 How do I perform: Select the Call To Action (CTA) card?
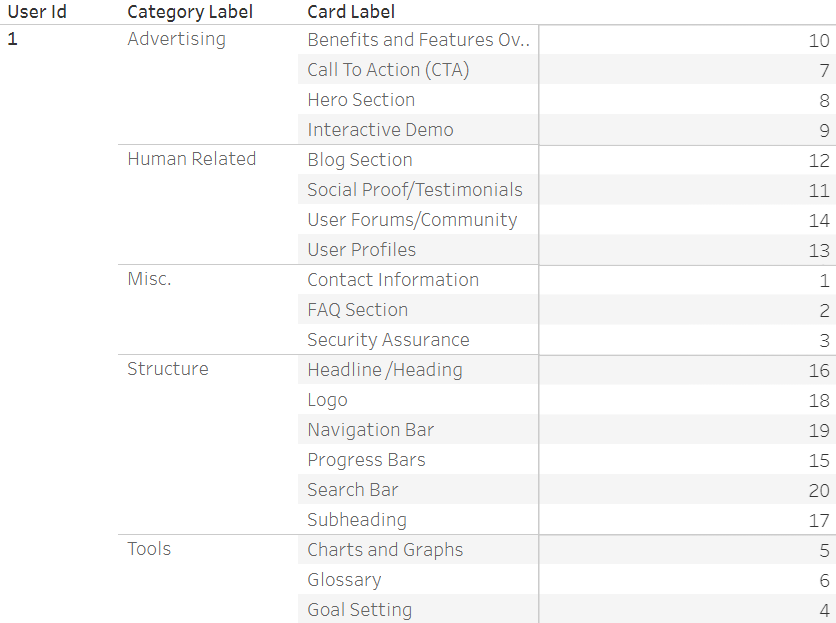coord(388,70)
